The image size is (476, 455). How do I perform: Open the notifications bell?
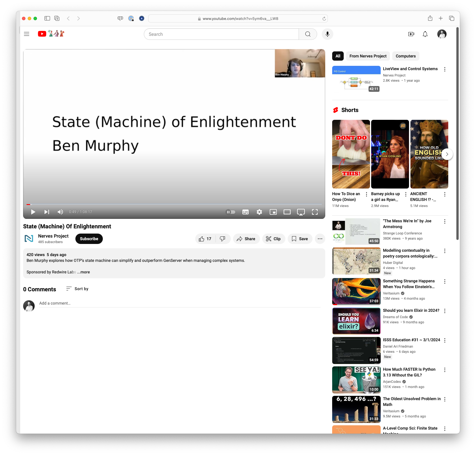[425, 34]
